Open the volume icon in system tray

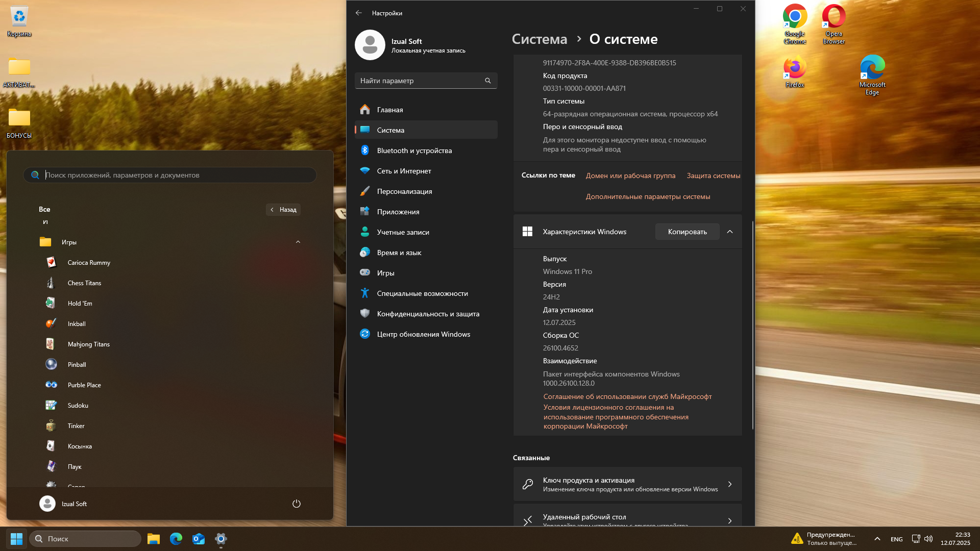pyautogui.click(x=928, y=539)
